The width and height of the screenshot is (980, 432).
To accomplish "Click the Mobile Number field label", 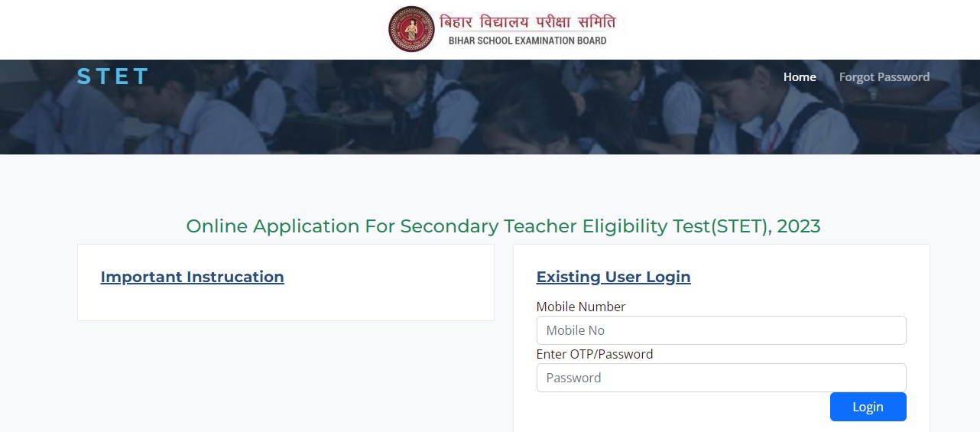I will pos(581,307).
